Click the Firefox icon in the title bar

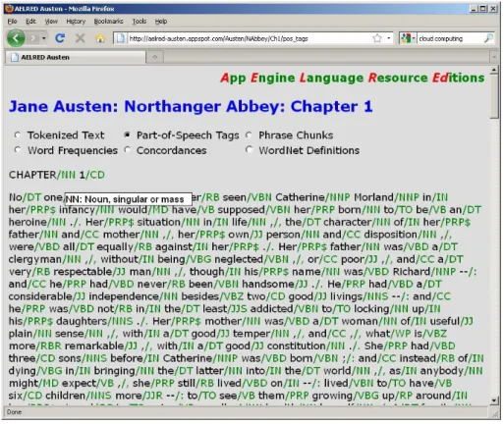10,9
